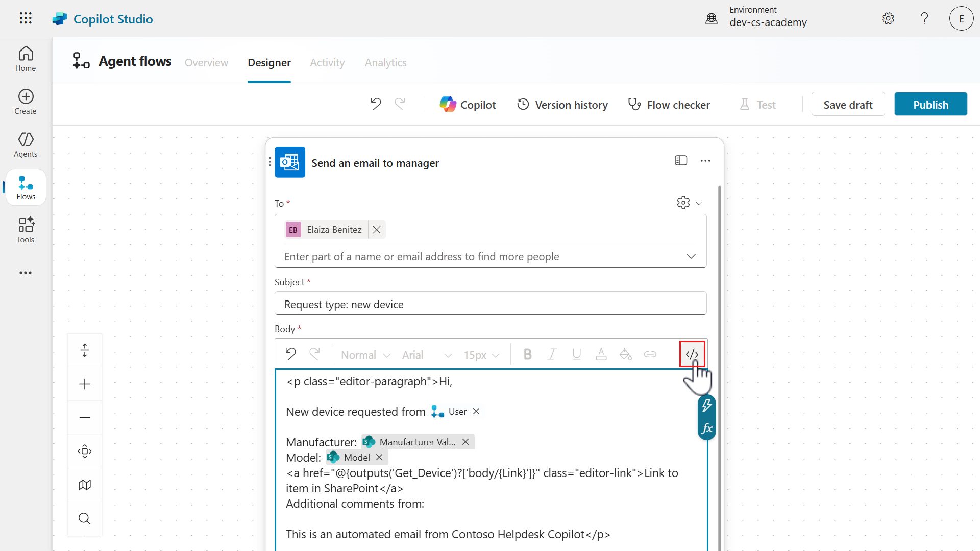Click the Copilot toolbar button
Viewport: 980px width, 551px height.
pyautogui.click(x=468, y=105)
